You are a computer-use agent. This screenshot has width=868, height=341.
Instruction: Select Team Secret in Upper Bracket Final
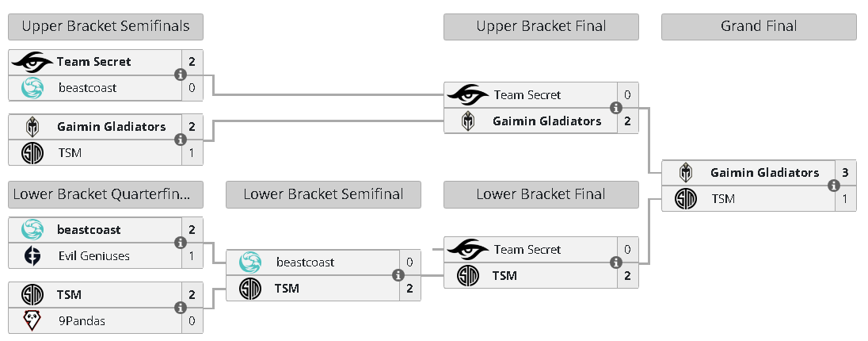pos(527,95)
